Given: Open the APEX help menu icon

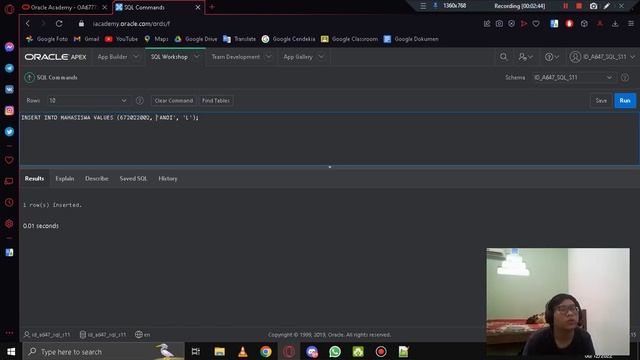Looking at the screenshot, I should [x=551, y=57].
